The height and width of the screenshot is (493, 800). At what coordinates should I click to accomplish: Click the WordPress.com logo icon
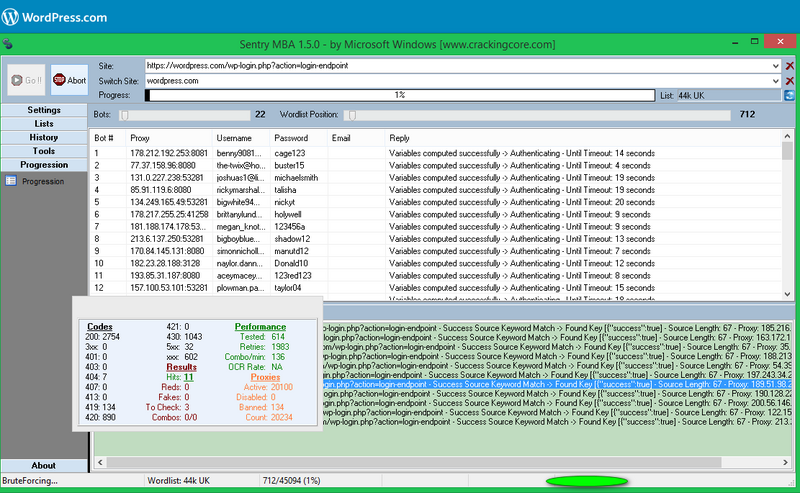click(x=10, y=17)
